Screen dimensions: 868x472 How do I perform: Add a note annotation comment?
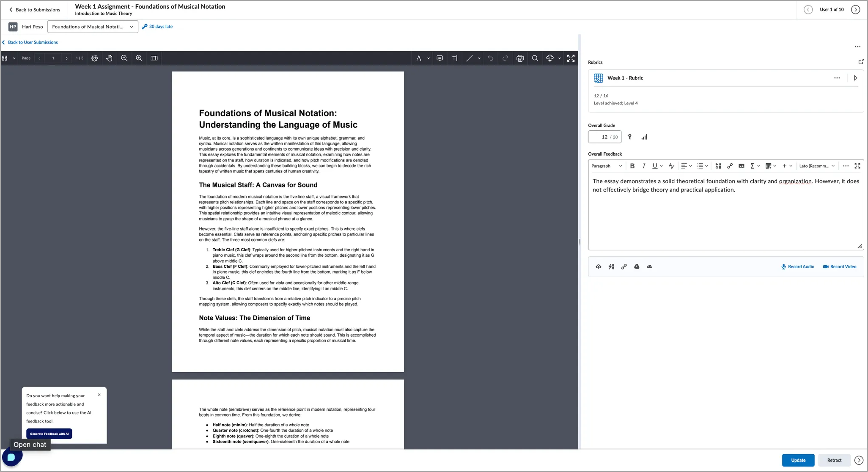point(439,58)
